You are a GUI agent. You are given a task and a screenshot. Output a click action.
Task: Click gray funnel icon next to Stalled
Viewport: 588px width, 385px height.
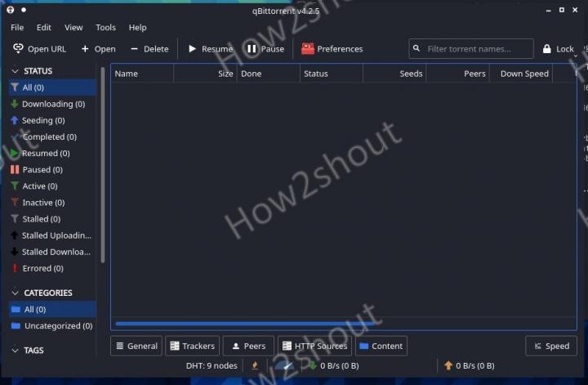[x=14, y=219]
